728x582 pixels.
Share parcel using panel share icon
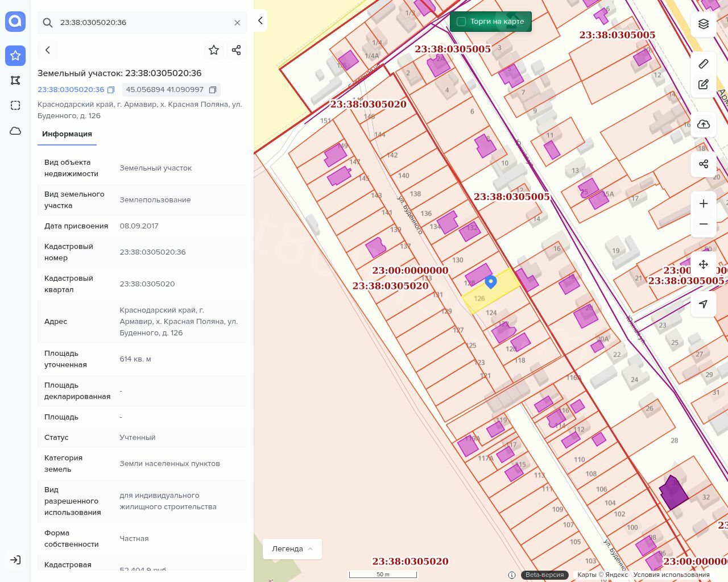[x=237, y=50]
